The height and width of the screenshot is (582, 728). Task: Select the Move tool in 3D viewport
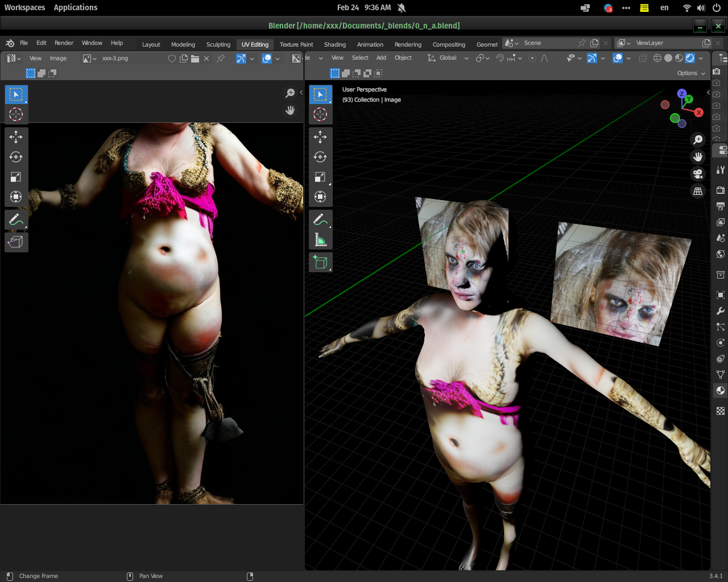point(320,137)
